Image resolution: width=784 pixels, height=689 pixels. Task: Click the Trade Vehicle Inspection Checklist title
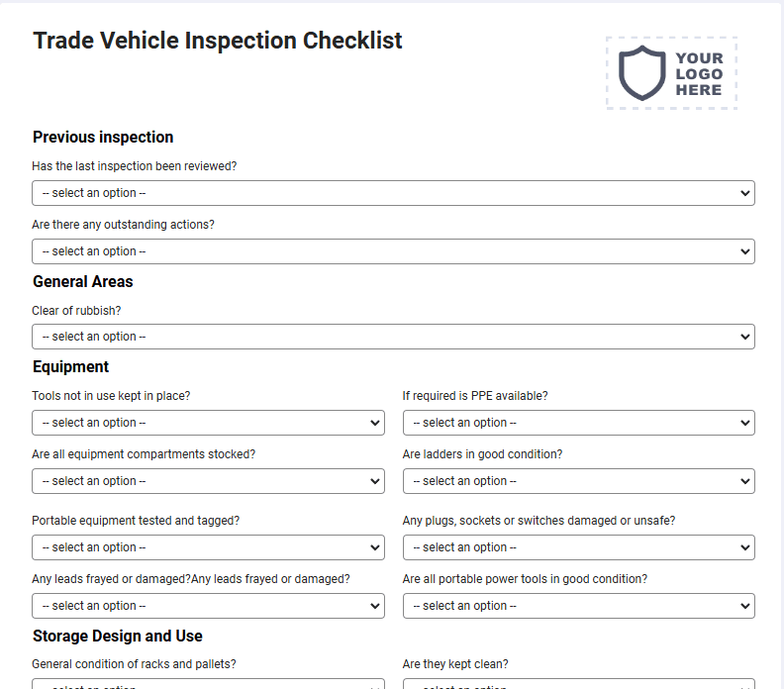218,41
